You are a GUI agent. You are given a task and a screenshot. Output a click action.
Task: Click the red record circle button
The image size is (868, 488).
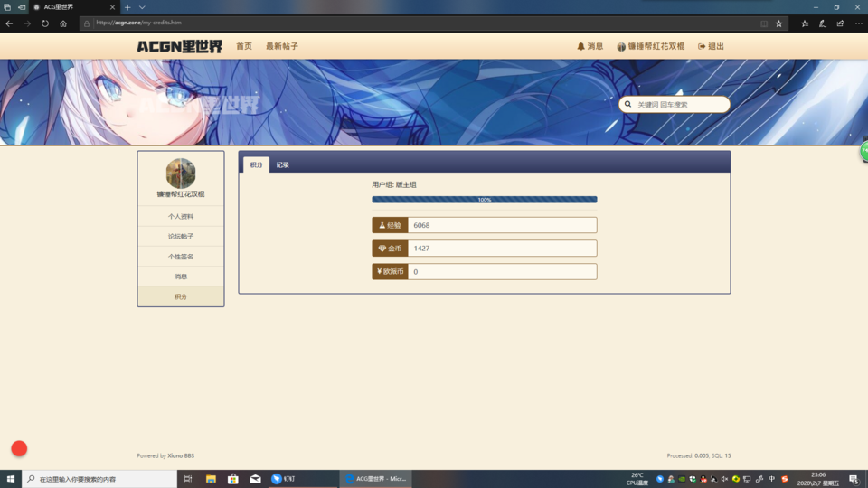[x=19, y=449]
